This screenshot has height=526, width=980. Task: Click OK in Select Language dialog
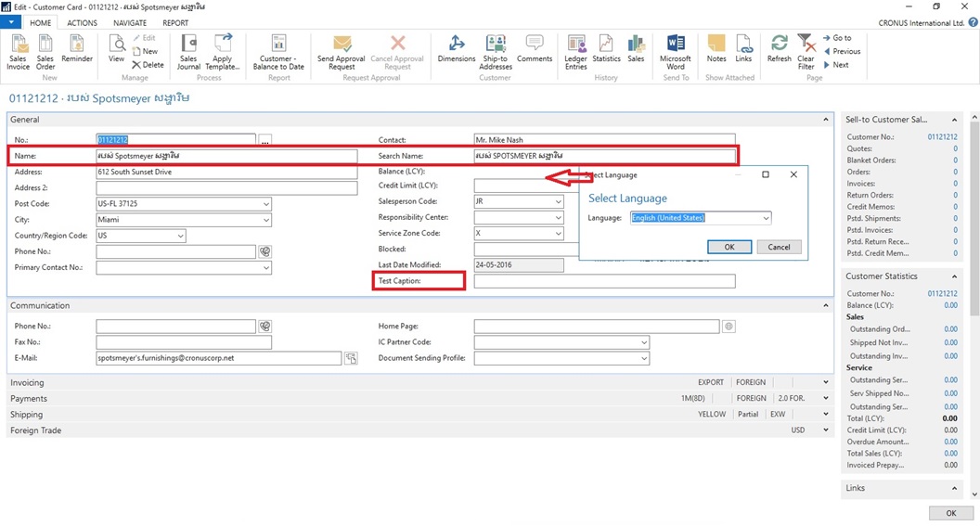coord(729,247)
